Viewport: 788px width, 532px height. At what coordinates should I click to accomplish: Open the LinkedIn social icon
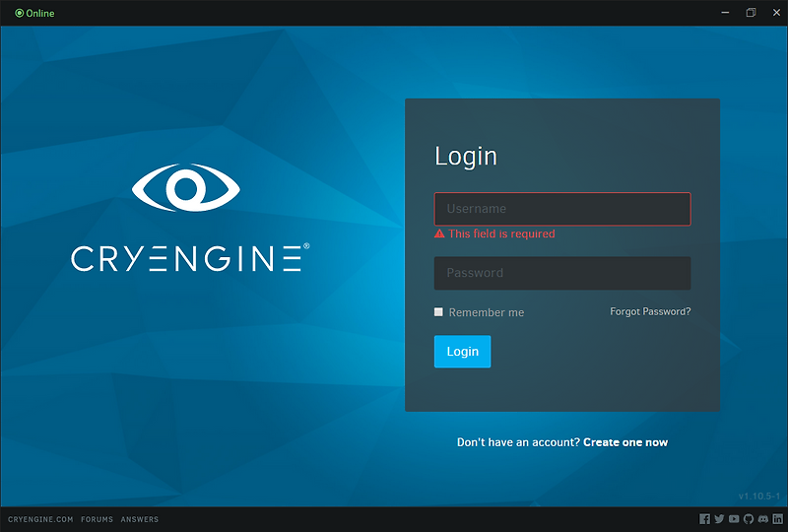[x=777, y=519]
